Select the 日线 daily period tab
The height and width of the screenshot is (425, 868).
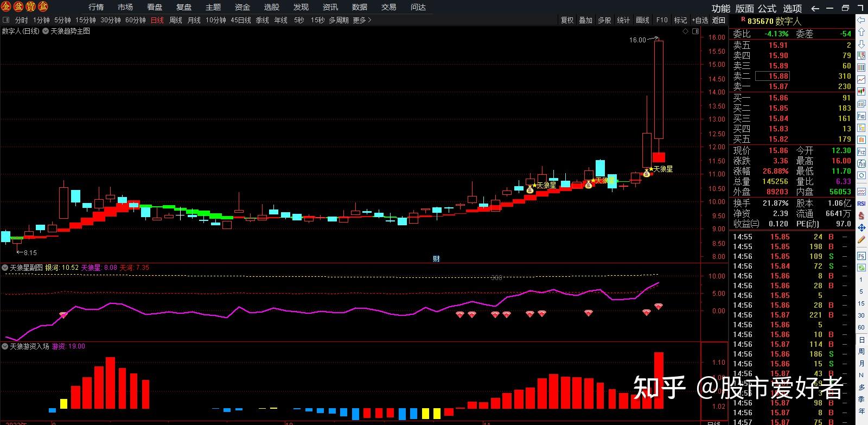click(157, 20)
